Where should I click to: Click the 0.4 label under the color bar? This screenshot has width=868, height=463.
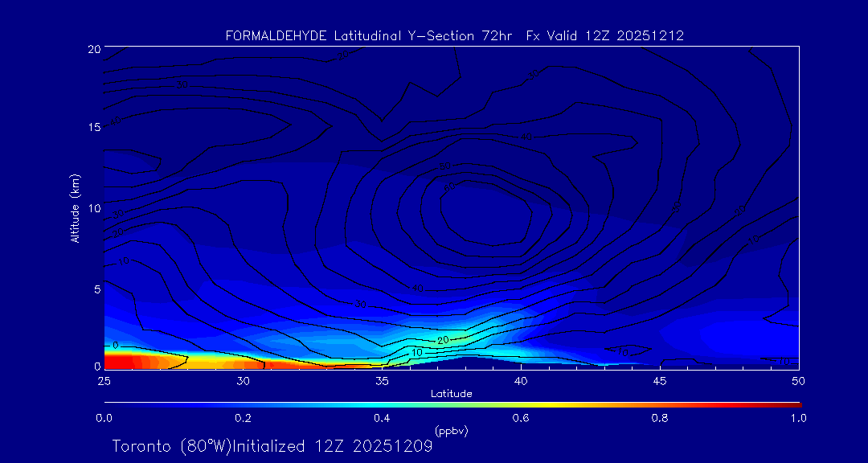(x=382, y=418)
